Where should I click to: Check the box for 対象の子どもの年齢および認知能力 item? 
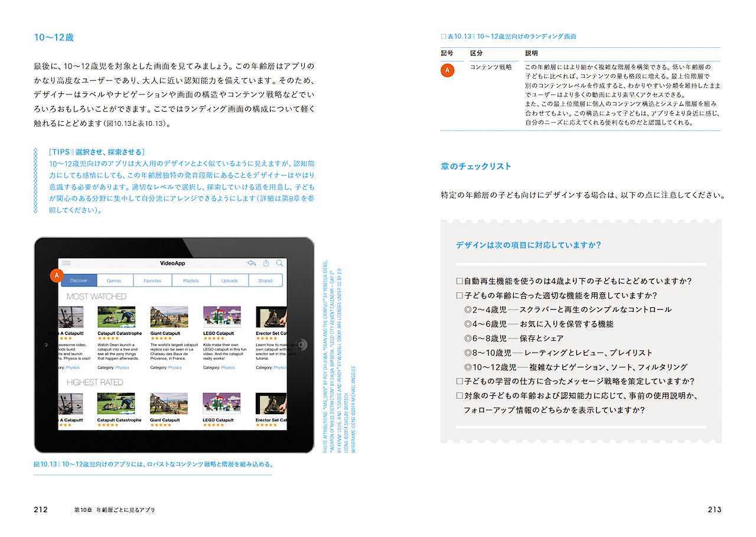460,396
